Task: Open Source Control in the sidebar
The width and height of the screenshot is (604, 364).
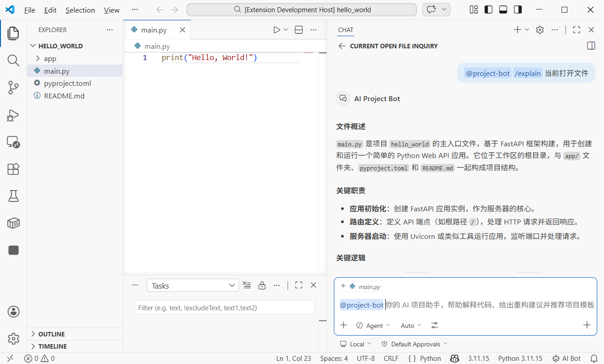Action: coord(13,88)
